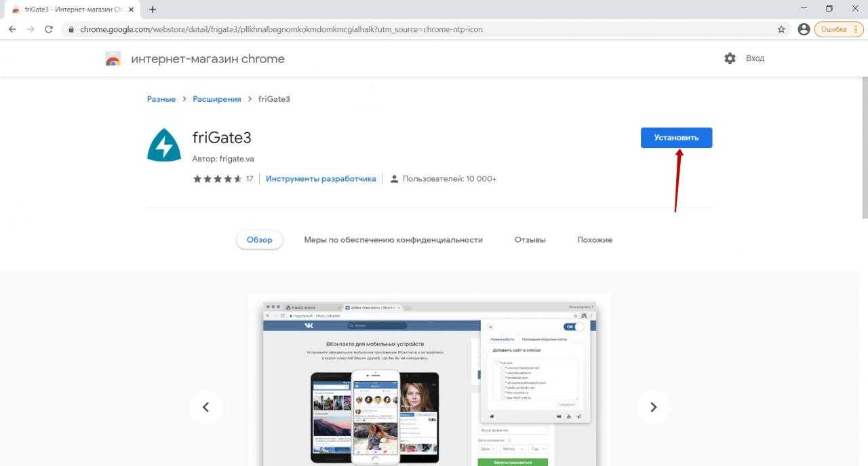The width and height of the screenshot is (868, 466).
Task: Click the интернет-магазин chrome title
Action: pyautogui.click(x=208, y=59)
